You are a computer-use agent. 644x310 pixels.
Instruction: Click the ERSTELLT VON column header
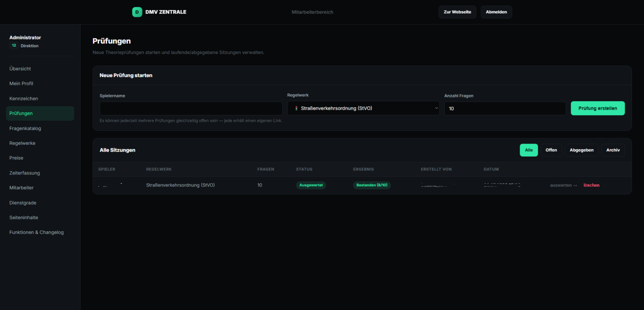tap(436, 169)
